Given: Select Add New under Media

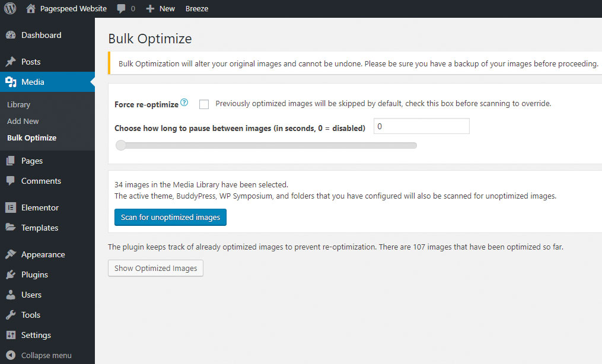Looking at the screenshot, I should [x=23, y=121].
